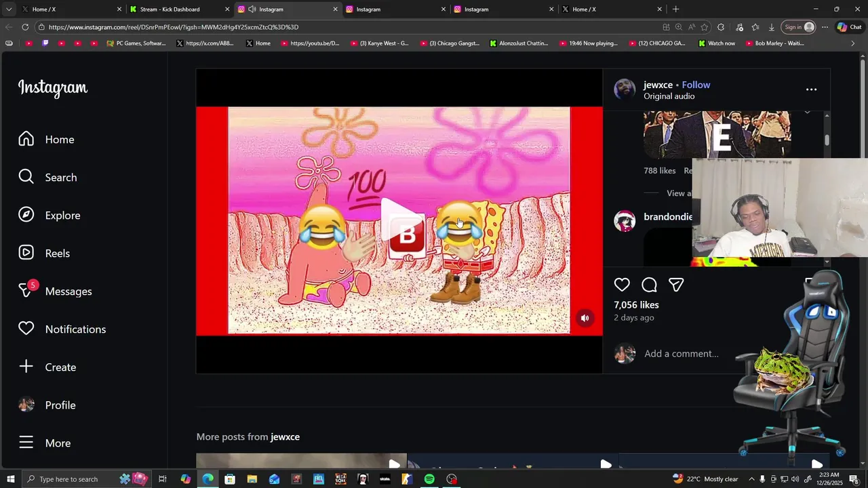View the 7,056 likes list
The image size is (868, 488).
point(636,305)
